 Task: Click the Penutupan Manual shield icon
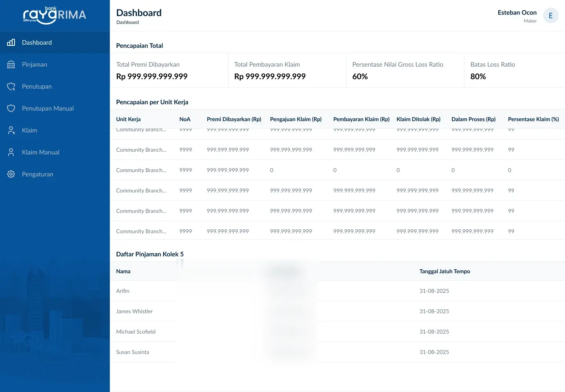pyautogui.click(x=11, y=108)
